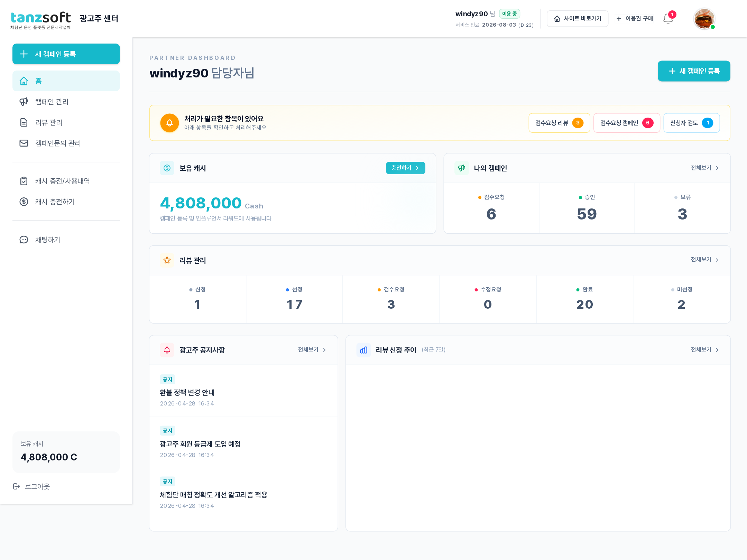
Task: Open the notification bell icon
Action: [x=668, y=19]
